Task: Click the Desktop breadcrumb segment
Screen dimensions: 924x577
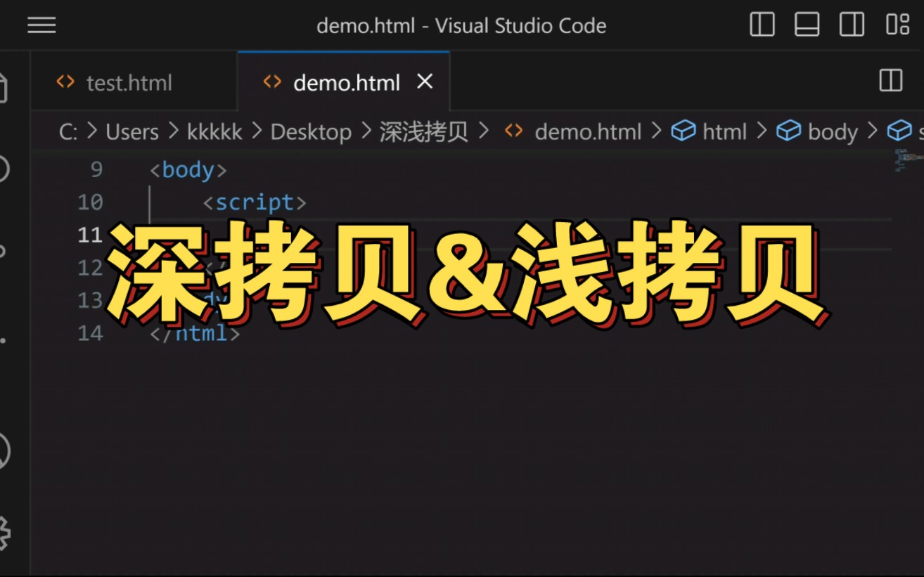Action: (x=311, y=132)
